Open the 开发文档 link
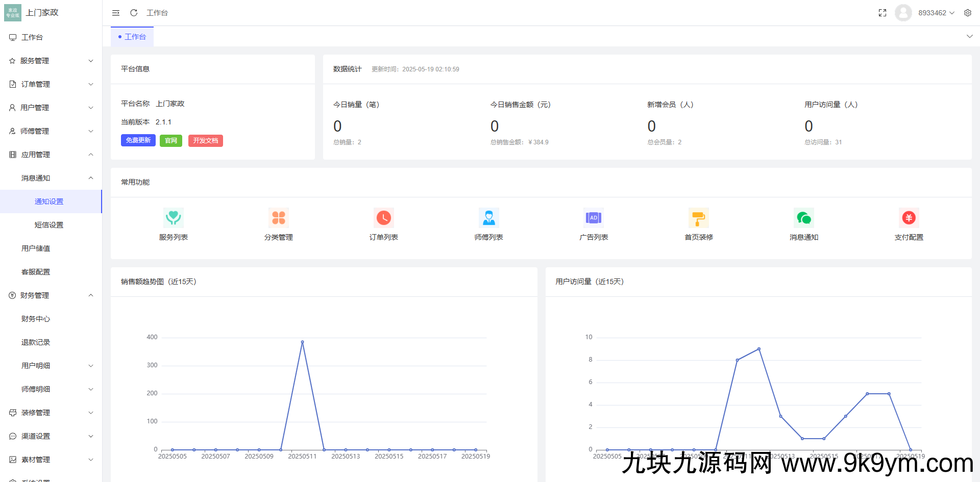The height and width of the screenshot is (482, 980). 205,140
